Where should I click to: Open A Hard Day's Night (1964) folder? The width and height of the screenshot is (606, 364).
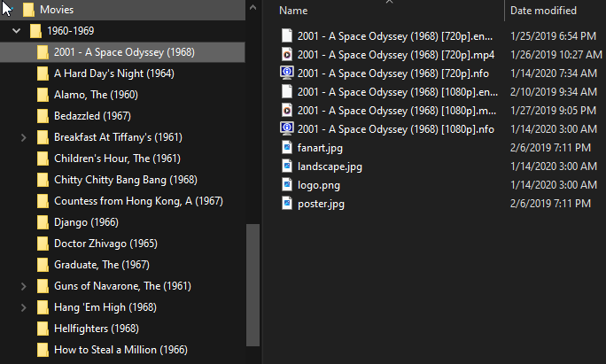tap(101, 74)
